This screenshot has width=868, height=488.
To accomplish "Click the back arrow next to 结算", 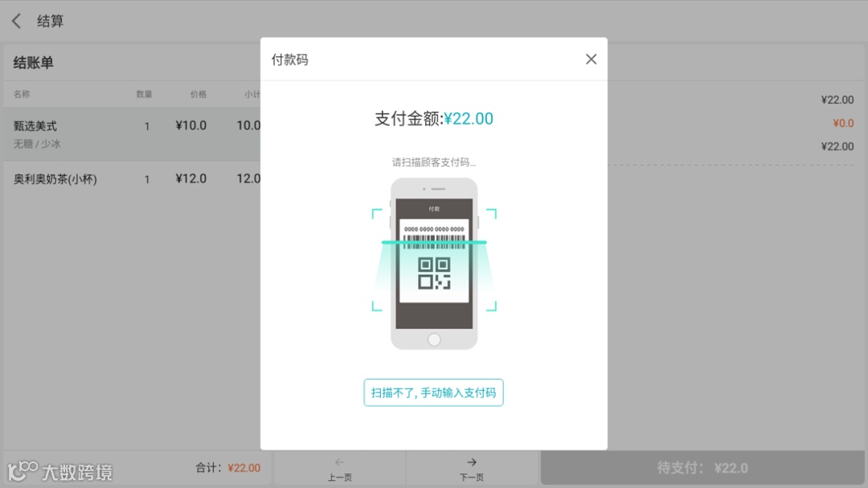I will tap(17, 21).
